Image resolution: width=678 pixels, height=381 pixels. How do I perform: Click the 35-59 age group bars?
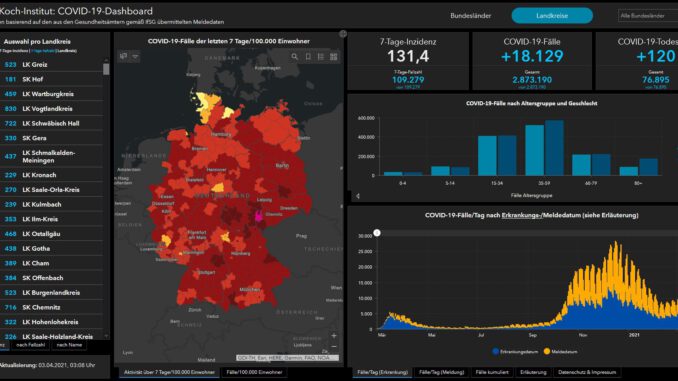pyautogui.click(x=544, y=148)
